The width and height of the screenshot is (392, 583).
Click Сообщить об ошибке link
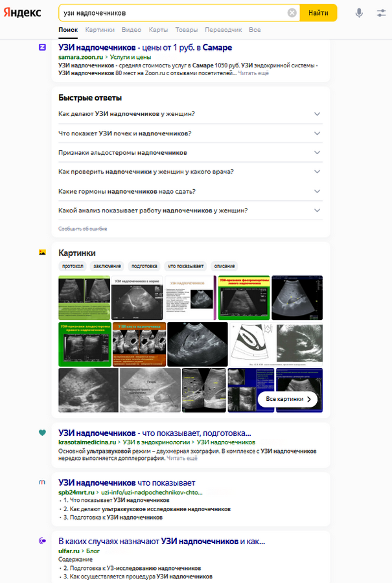click(x=82, y=229)
